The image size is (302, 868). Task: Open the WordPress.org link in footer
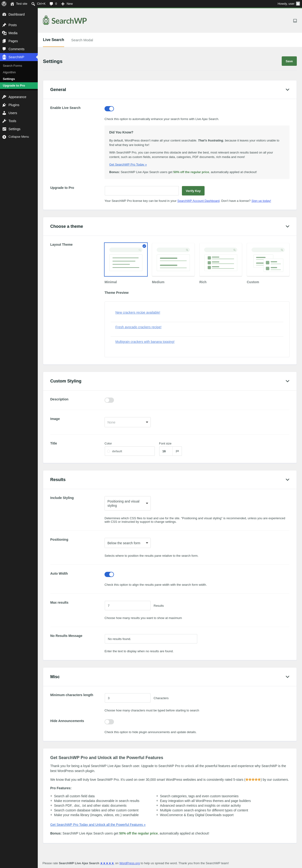[130, 863]
